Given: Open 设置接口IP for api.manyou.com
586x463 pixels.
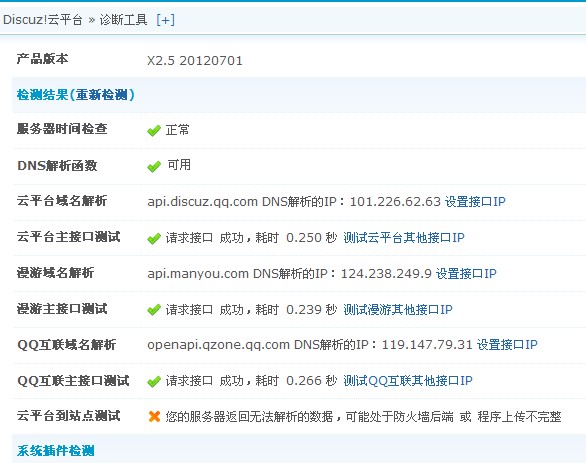Looking at the screenshot, I should (x=466, y=274).
